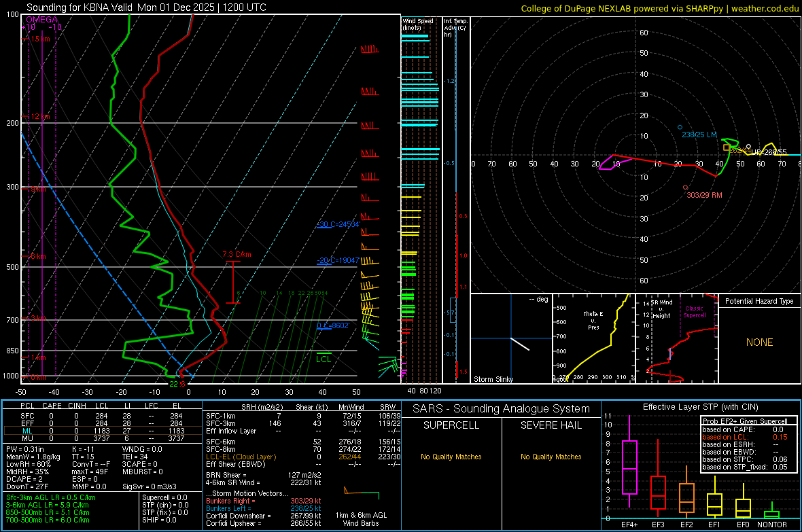Image resolution: width=802 pixels, height=532 pixels.
Task: Select the SFC parcel row
Action: [103, 416]
